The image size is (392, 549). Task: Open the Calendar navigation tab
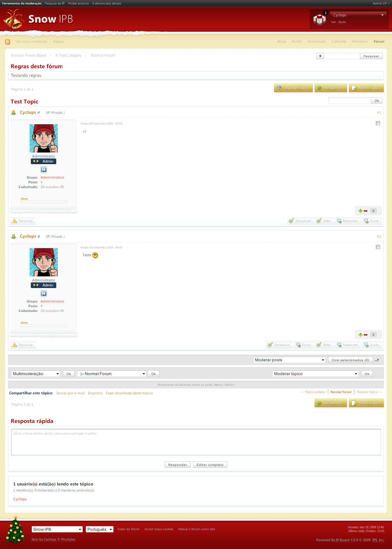(x=339, y=42)
